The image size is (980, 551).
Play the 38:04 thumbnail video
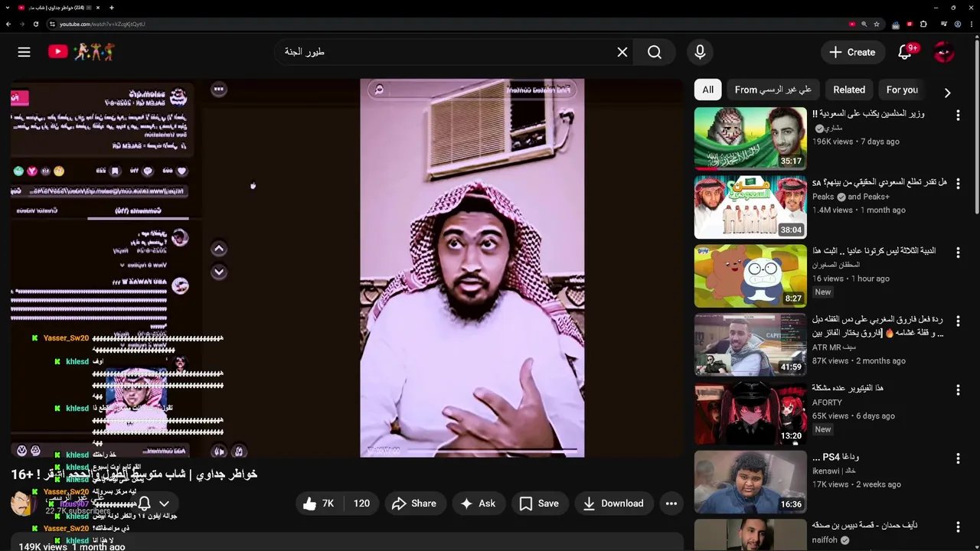[750, 207]
